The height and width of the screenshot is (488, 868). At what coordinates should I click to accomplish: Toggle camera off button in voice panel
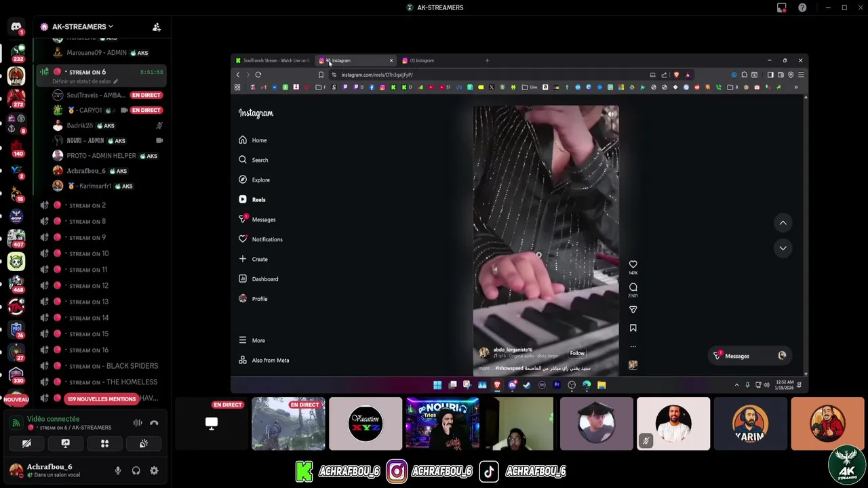point(26,443)
